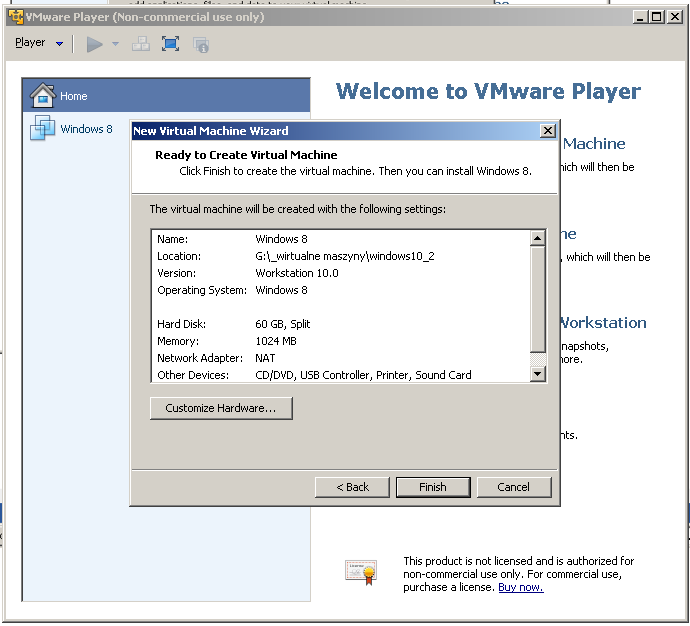Select the Other Devices CD/DVD row
Image resolution: width=690 pixels, height=626 pixels.
point(341,375)
